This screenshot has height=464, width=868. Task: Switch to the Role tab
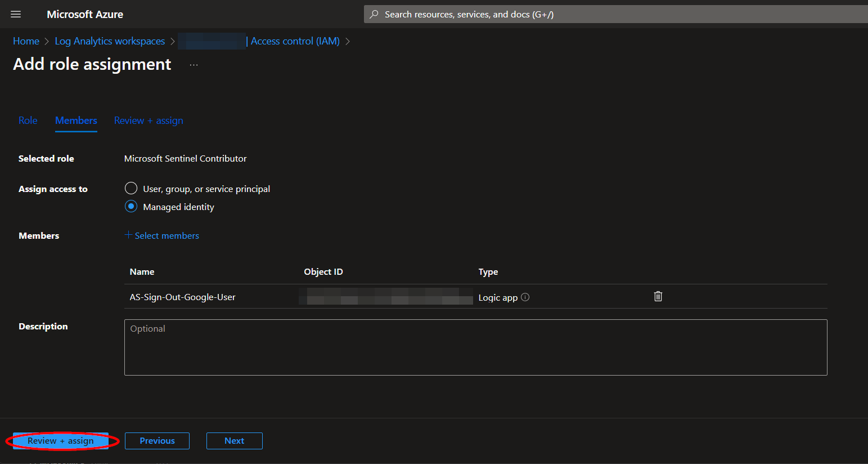coord(28,121)
